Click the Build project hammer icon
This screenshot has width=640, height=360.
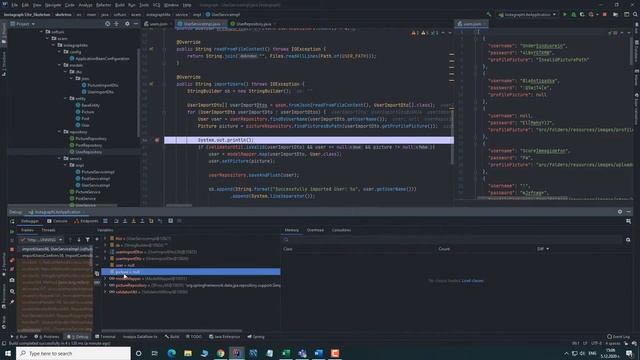(489, 14)
